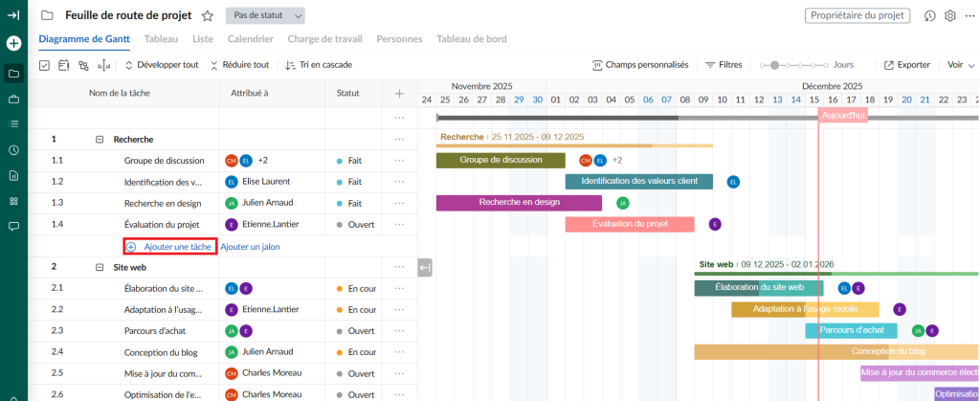Collapse the Site web task group
This screenshot has width=980, height=401.
click(x=100, y=267)
